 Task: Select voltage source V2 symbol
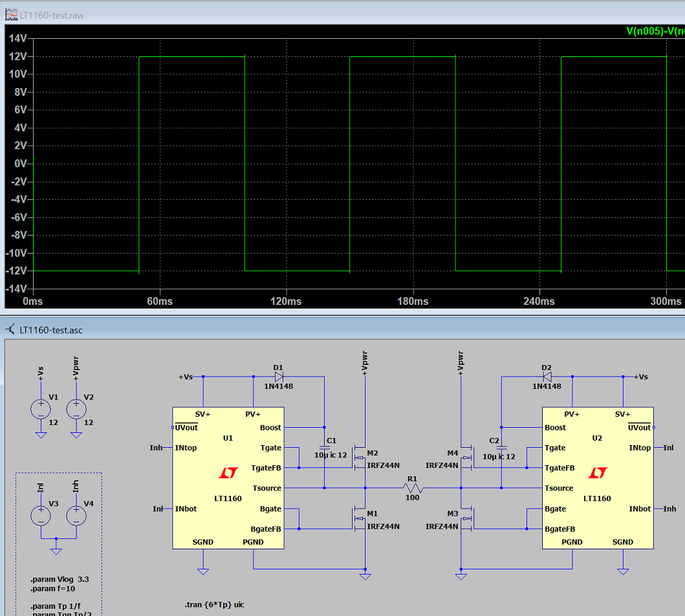[76, 410]
